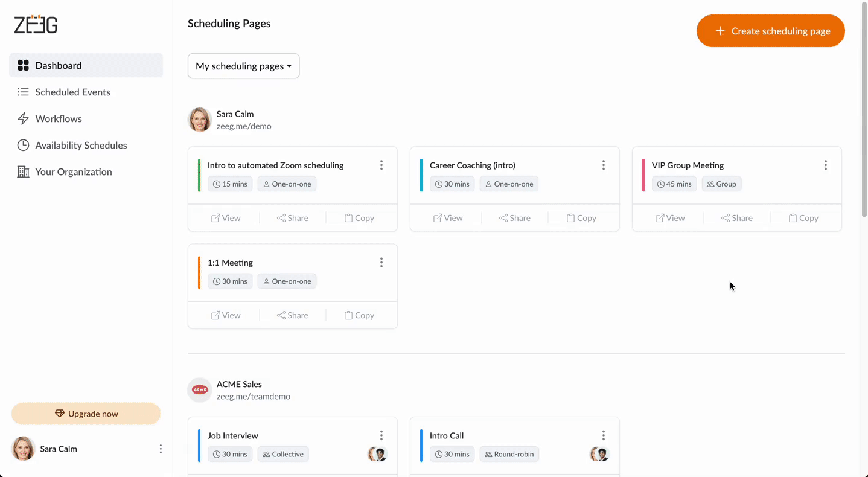Viewport: 868px width, 477px height.
Task: Open Your Organization page
Action: 74,172
